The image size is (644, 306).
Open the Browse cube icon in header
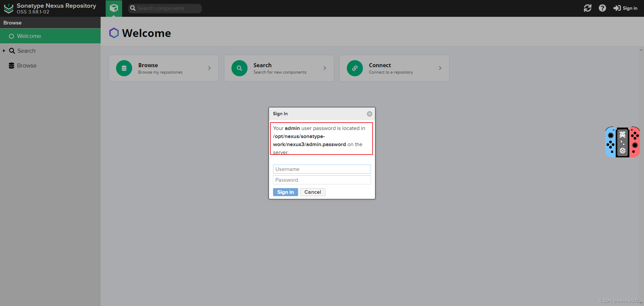pyautogui.click(x=114, y=8)
